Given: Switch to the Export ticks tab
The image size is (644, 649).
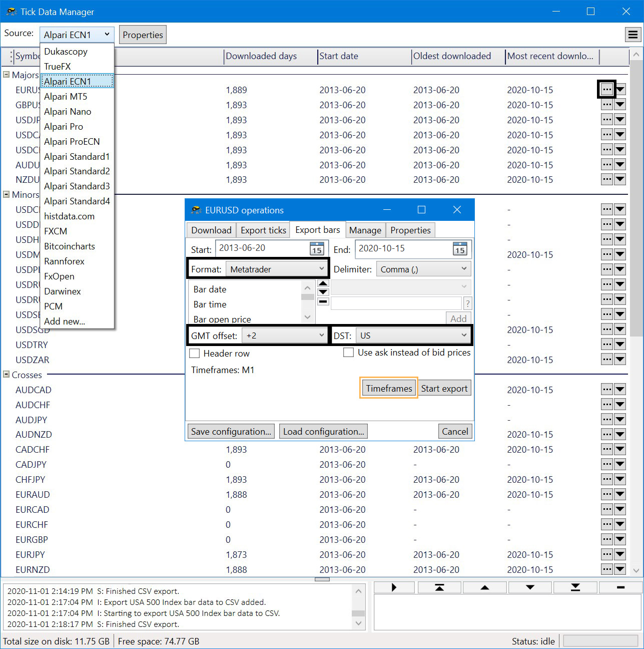Looking at the screenshot, I should (263, 230).
